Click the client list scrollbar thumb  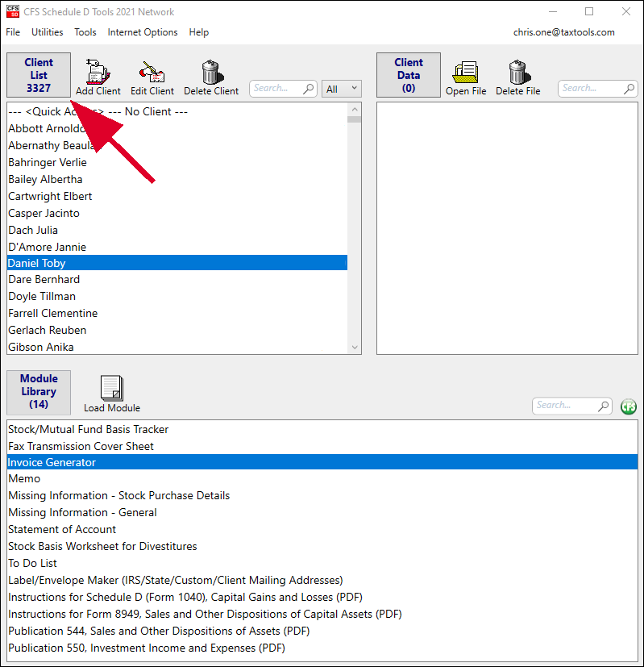coord(355,119)
